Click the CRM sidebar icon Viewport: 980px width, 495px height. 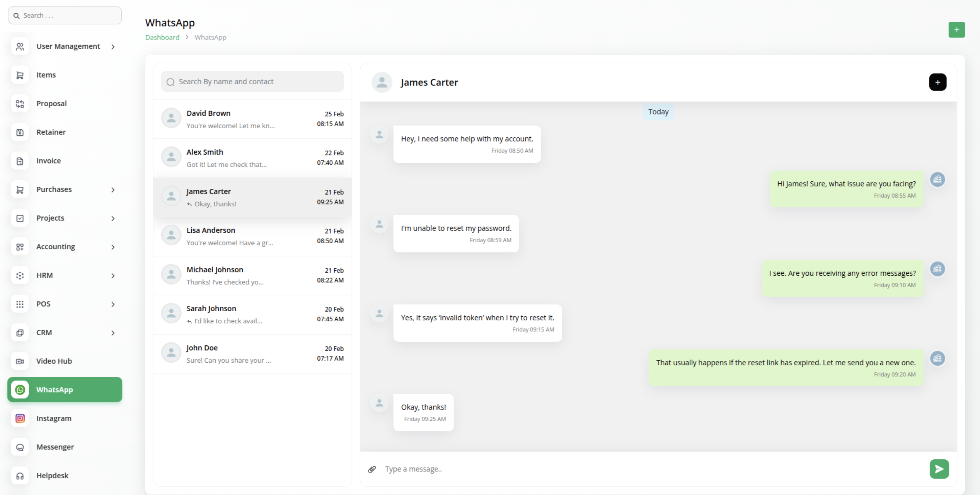(x=20, y=332)
